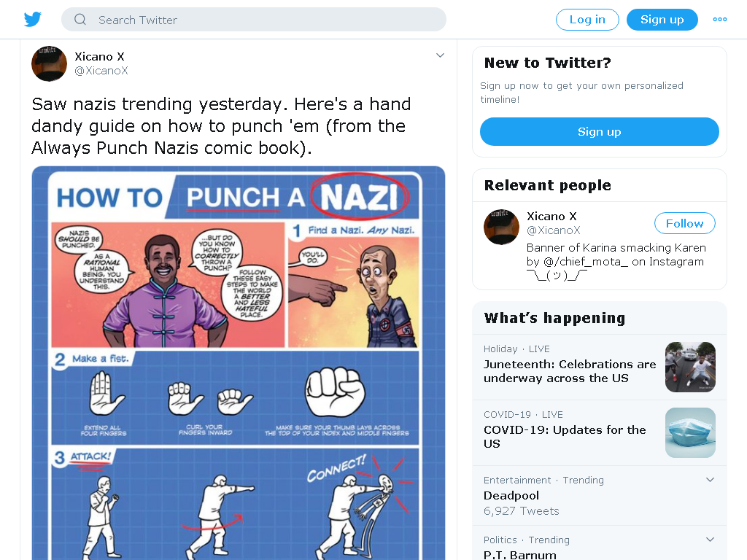Open Juneteenth celebrations story thumbnail

point(690,367)
